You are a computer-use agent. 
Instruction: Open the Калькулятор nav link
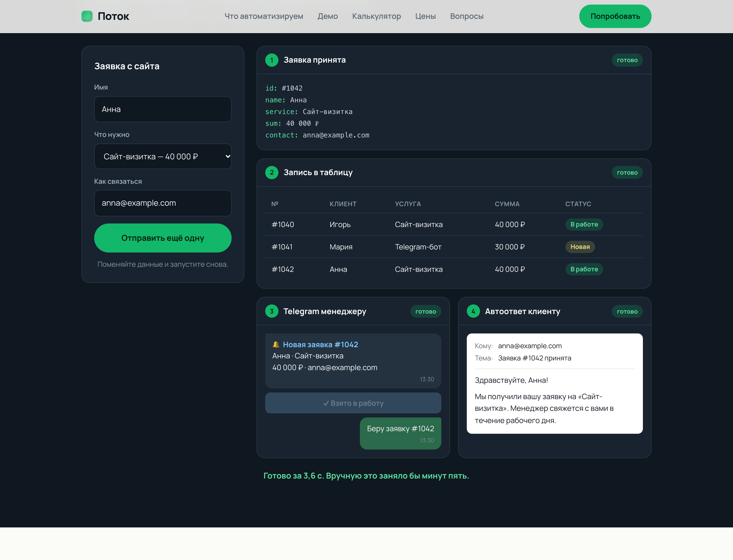[x=376, y=16]
